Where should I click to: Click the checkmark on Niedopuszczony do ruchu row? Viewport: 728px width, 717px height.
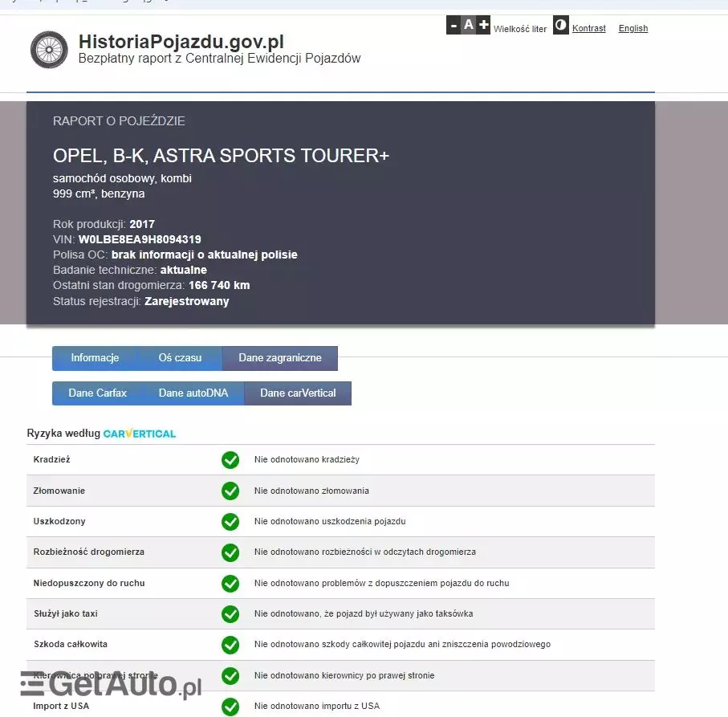pyautogui.click(x=230, y=583)
